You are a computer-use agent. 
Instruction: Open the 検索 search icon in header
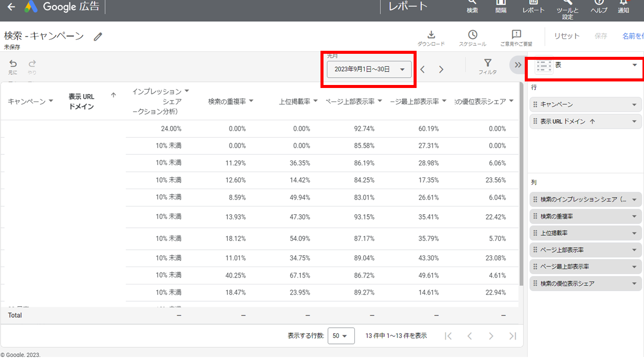pyautogui.click(x=472, y=7)
